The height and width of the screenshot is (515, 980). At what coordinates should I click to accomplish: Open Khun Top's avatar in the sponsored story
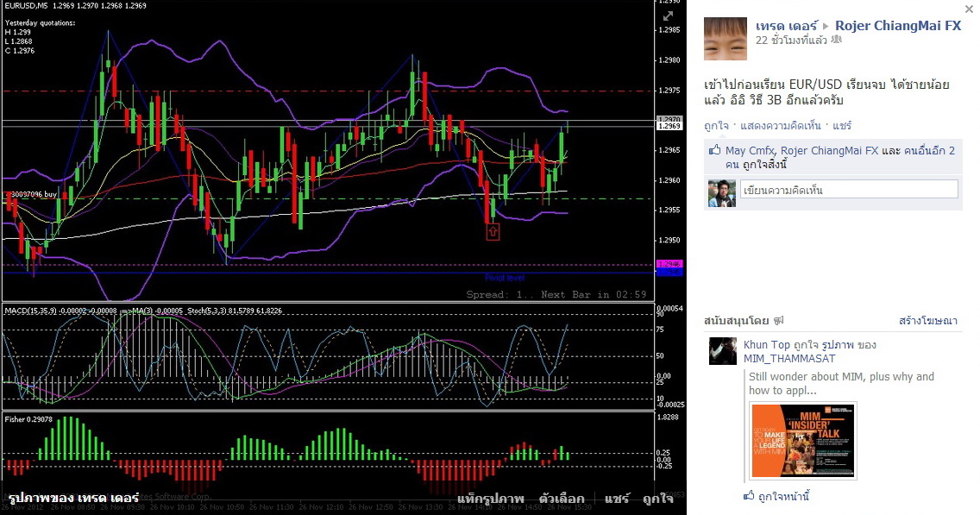(x=723, y=351)
